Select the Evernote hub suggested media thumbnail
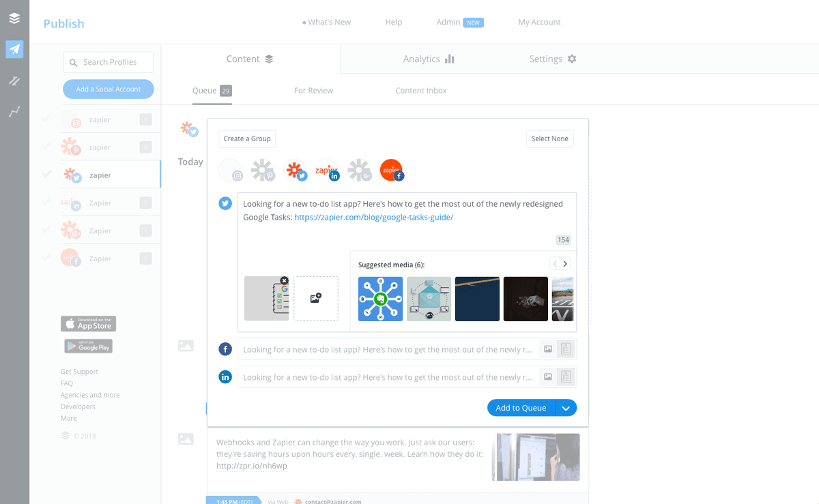Image resolution: width=819 pixels, height=504 pixels. point(381,299)
